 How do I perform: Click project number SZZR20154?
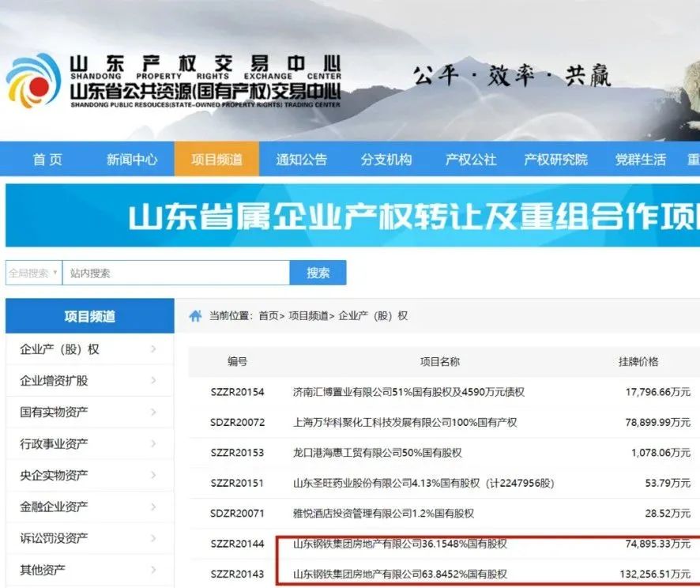coord(238,392)
